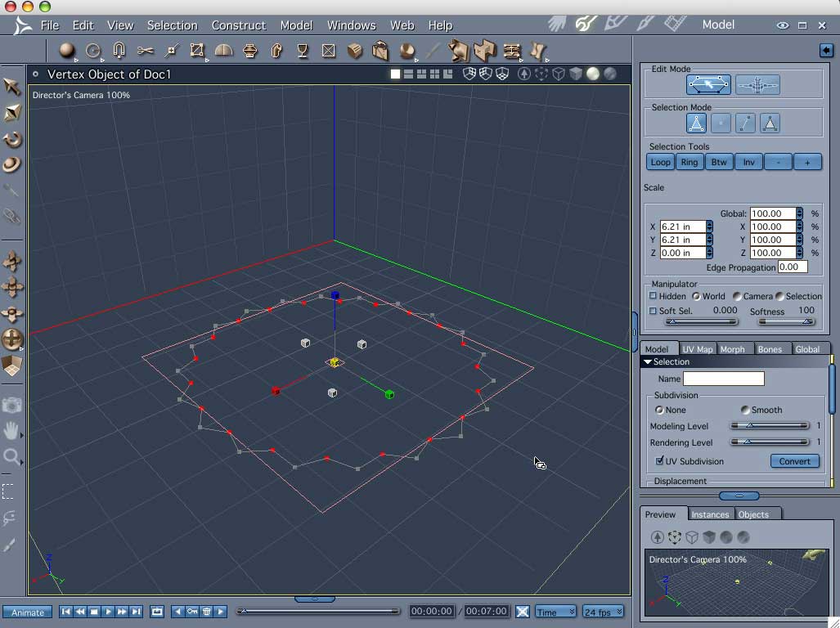
Task: Click the Convert button
Action: click(x=794, y=461)
